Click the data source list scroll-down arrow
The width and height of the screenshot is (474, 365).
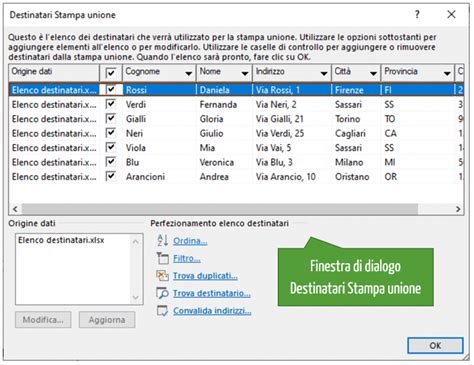pyautogui.click(x=136, y=297)
